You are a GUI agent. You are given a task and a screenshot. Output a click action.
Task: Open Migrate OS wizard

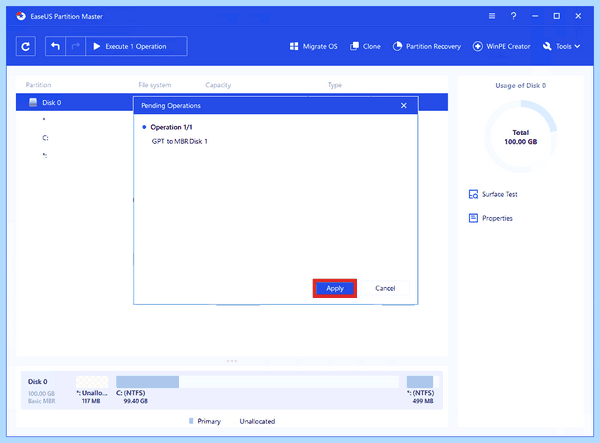313,46
